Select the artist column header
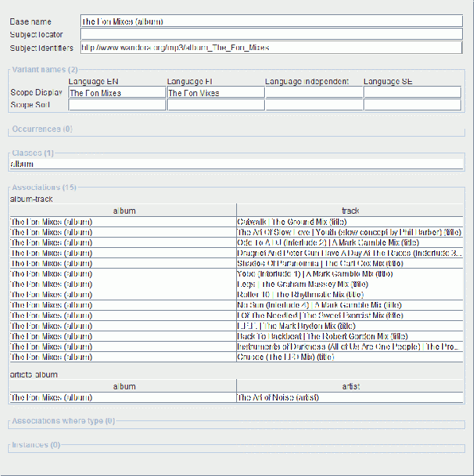Image resolution: width=474 pixels, height=476 pixels. (350, 386)
